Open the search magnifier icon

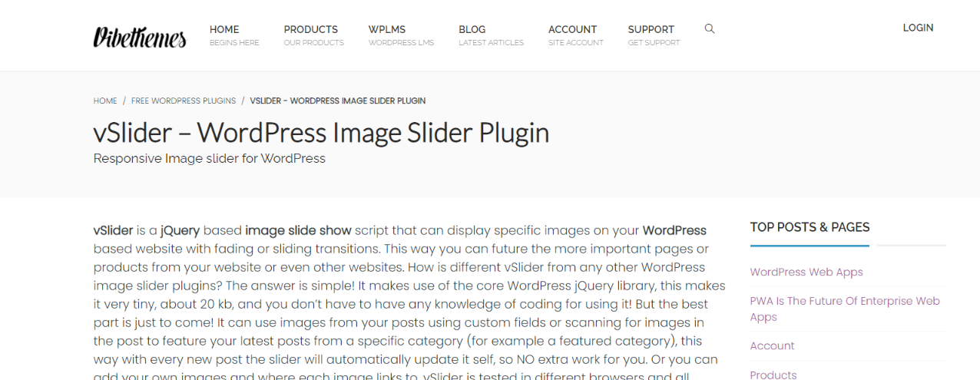coord(710,28)
